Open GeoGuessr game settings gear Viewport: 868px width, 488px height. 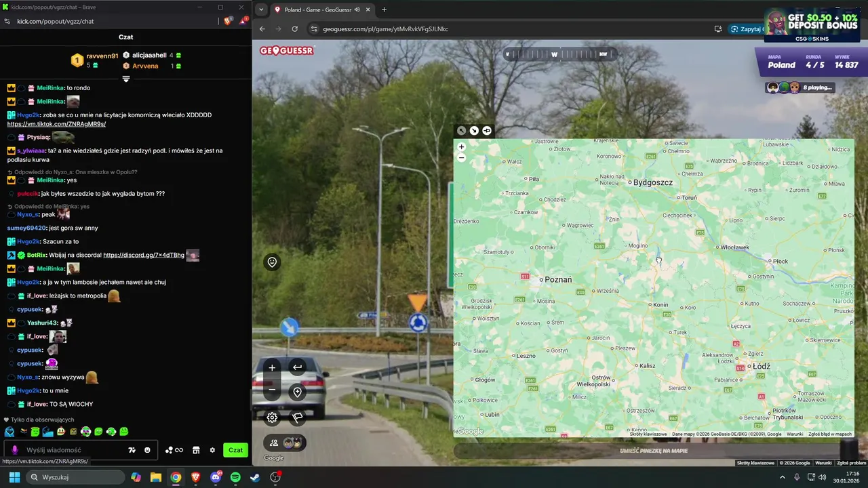tap(272, 418)
